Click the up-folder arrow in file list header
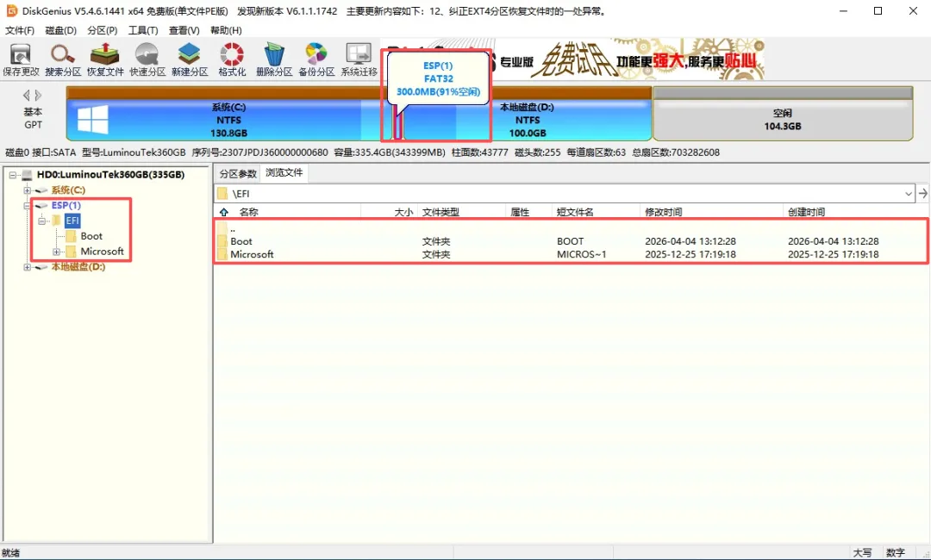 pyautogui.click(x=224, y=212)
